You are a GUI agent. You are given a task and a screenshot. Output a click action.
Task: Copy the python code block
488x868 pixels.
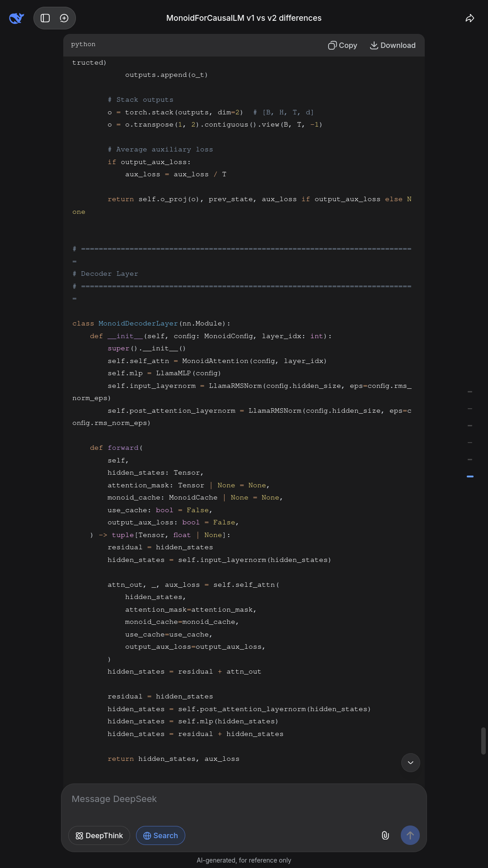click(x=343, y=45)
